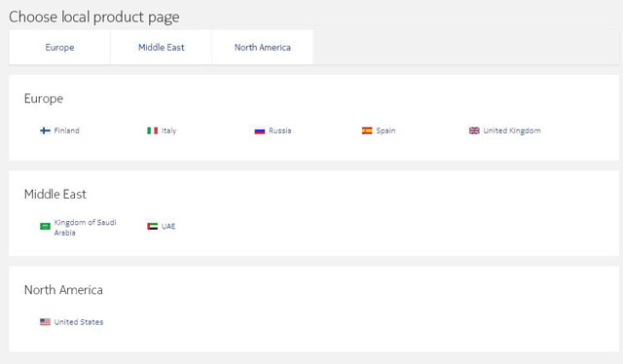Open the Finland product page link
The height and width of the screenshot is (364, 623).
67,130
